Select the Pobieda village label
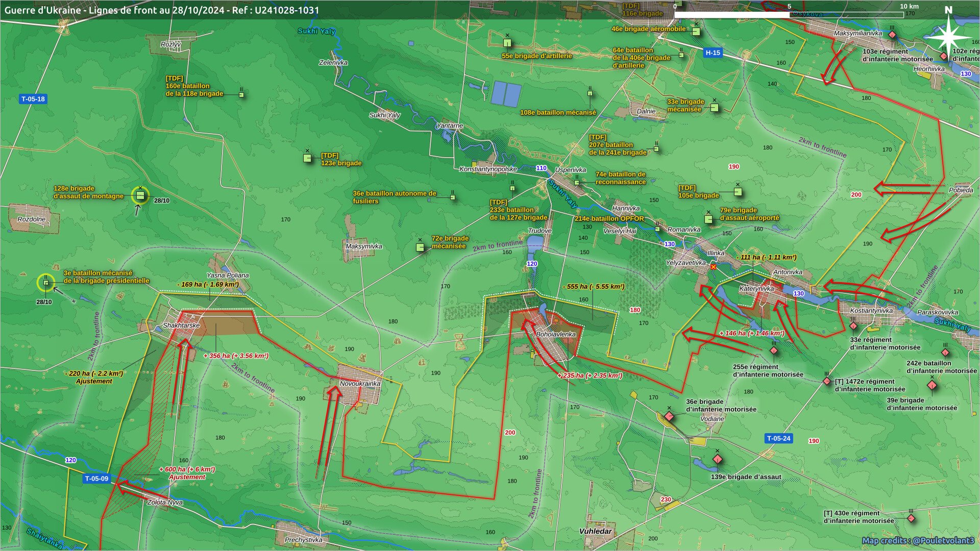Image resolution: width=980 pixels, height=551 pixels. click(x=961, y=190)
